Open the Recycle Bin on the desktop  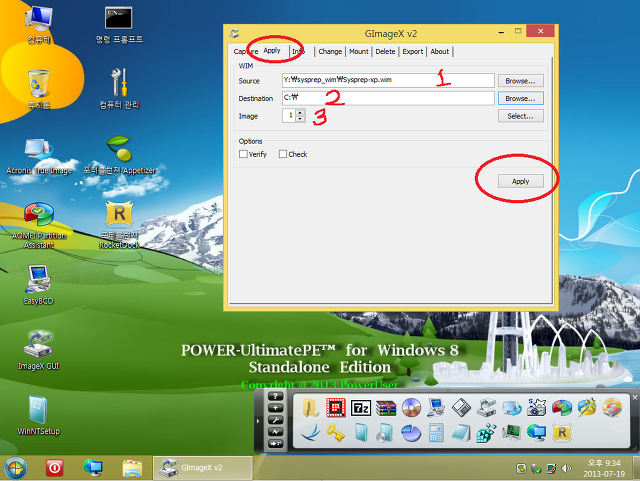coord(39,89)
